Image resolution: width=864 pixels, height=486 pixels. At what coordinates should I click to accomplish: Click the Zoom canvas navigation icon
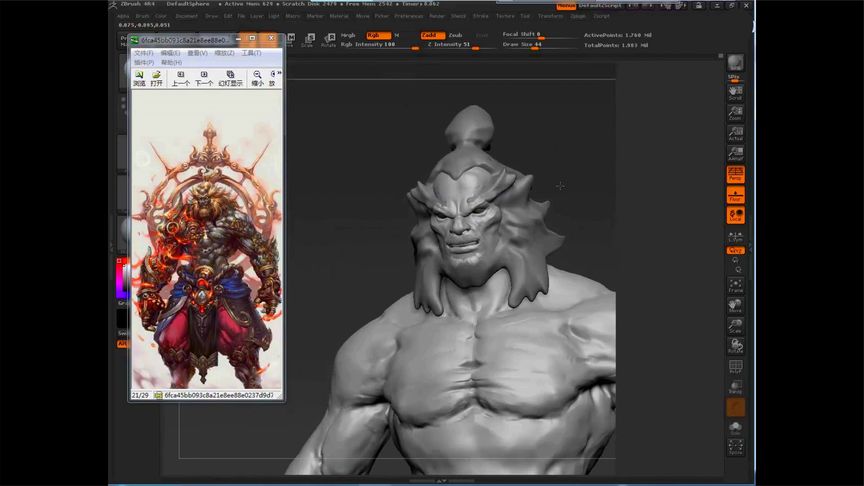(735, 113)
